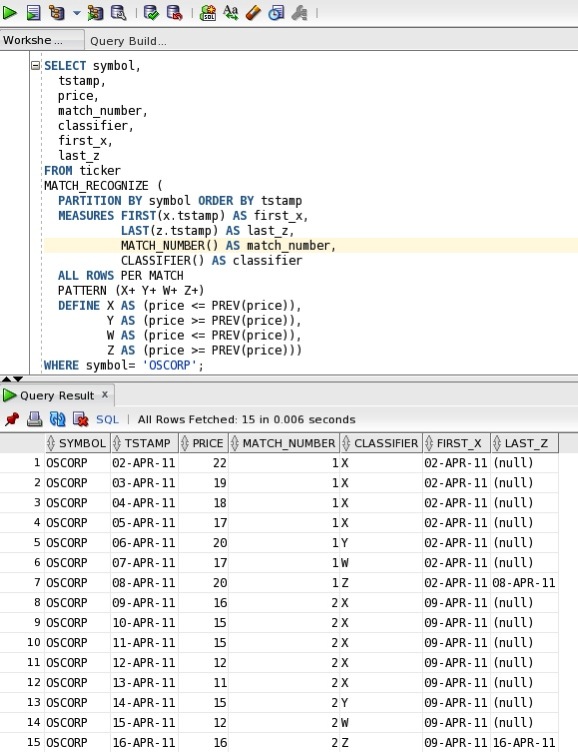Screen dimensions: 578x752
Task: Sort by the CLASSIFIER column header
Action: pos(381,443)
